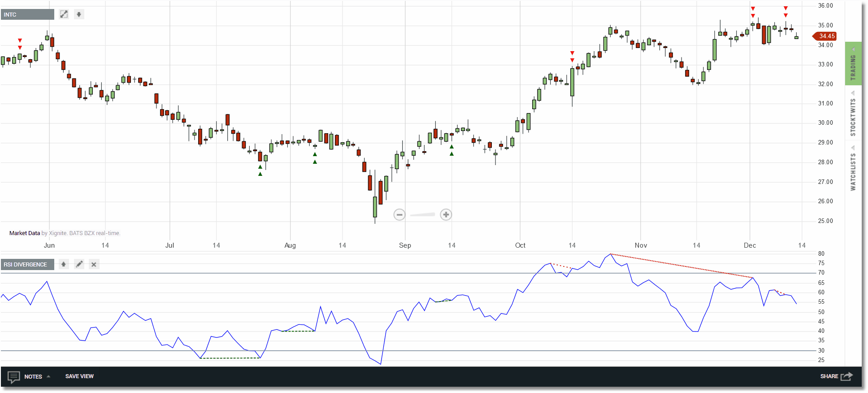
Task: Expand the INTC chart to fullscreen
Action: 64,14
